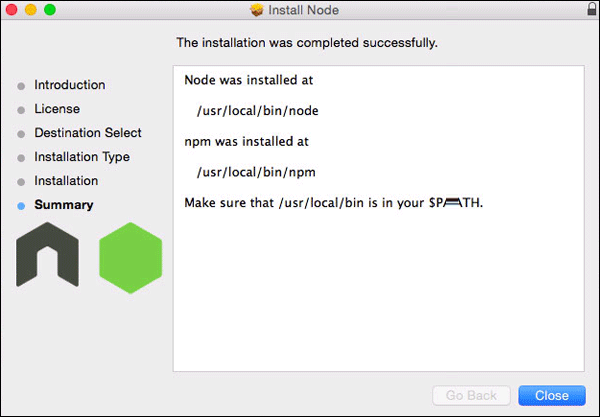The height and width of the screenshot is (417, 600).
Task: Select the Introduction step in the sidebar
Action: pyautogui.click(x=69, y=85)
